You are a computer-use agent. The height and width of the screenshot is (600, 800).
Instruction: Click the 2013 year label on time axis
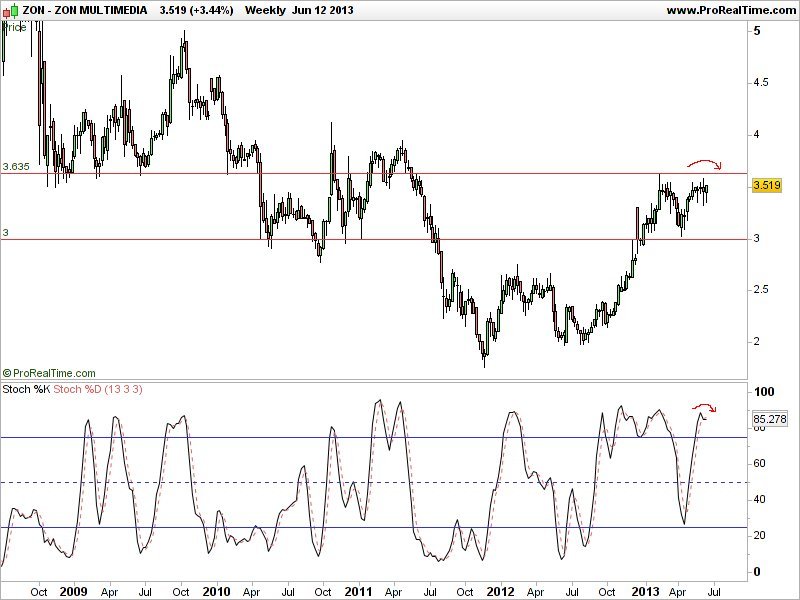pos(645,592)
